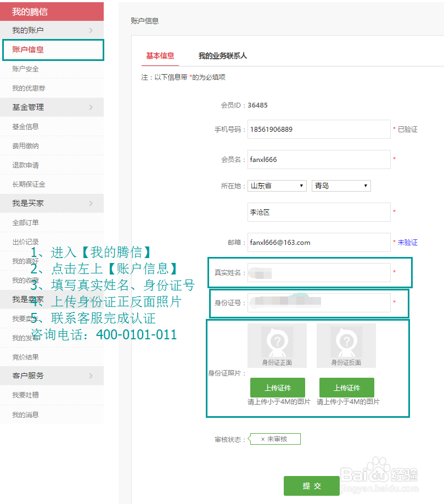Screen dimensions: 444x504
Task: Submit the form with the 提交 button
Action: click(x=311, y=485)
